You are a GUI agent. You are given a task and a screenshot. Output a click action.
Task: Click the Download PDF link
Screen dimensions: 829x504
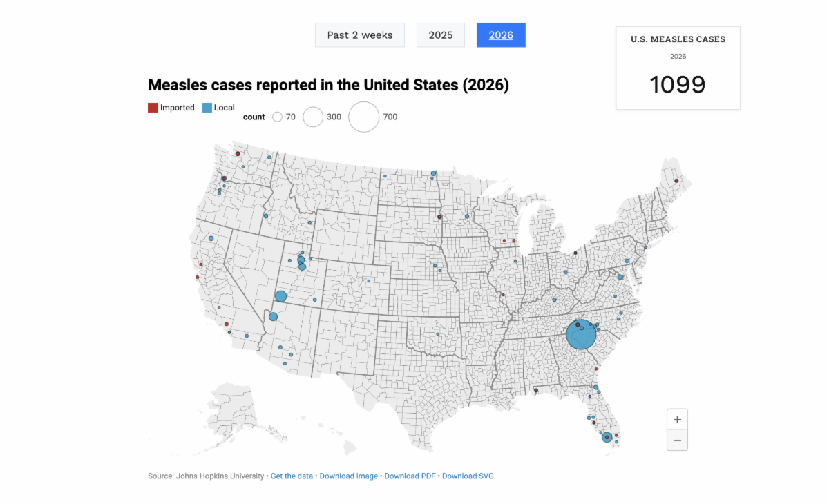pyautogui.click(x=410, y=476)
